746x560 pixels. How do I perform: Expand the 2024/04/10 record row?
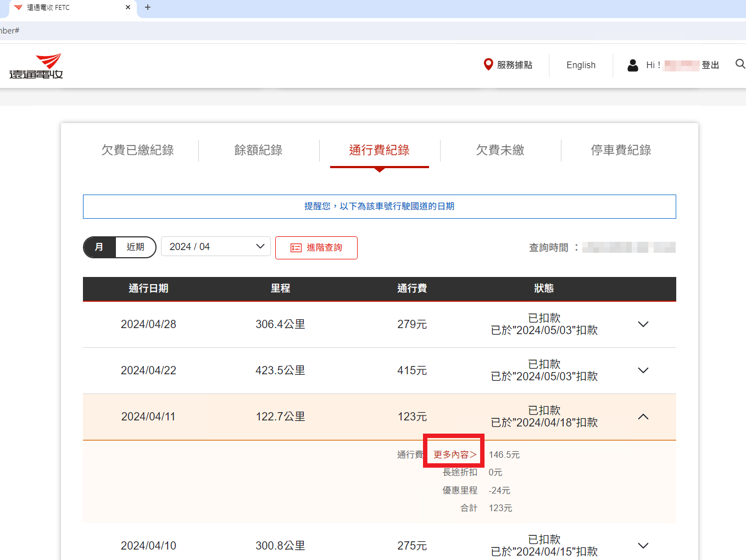pos(643,546)
